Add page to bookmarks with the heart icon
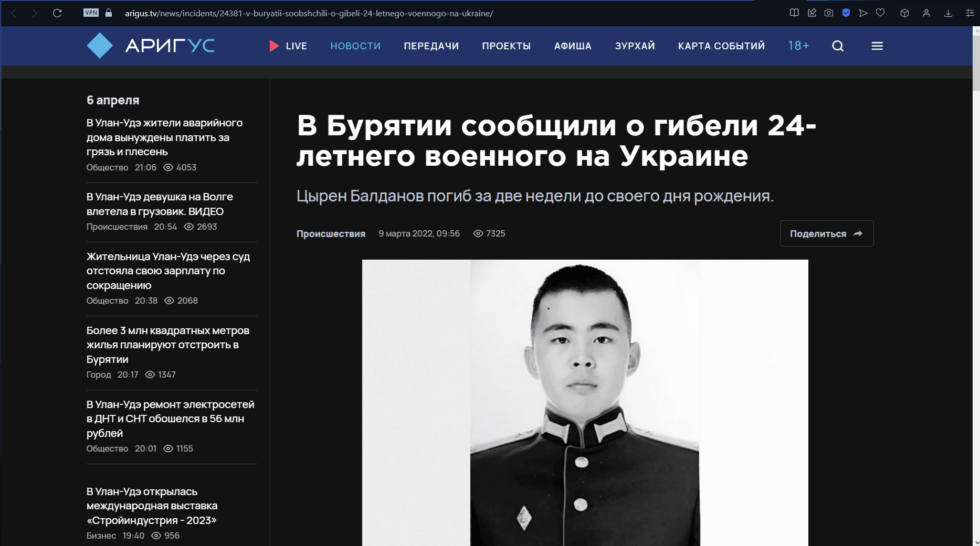980x546 pixels. [x=880, y=13]
